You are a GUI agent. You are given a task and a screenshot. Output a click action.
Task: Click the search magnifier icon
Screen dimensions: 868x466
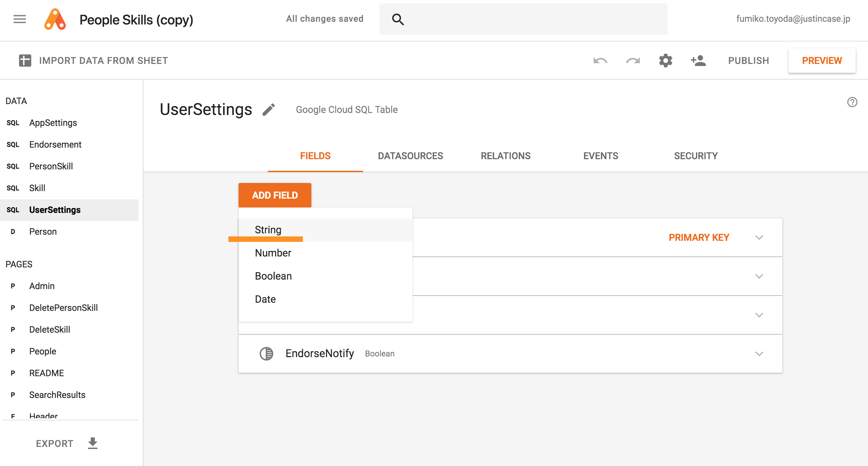pos(398,19)
